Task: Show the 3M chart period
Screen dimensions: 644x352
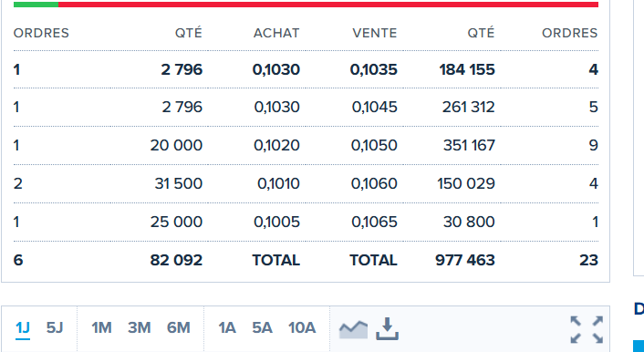Action: 139,327
